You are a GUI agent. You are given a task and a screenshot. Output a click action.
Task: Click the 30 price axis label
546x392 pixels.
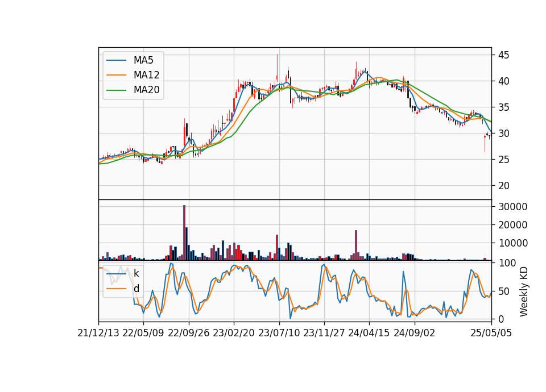[x=503, y=133]
